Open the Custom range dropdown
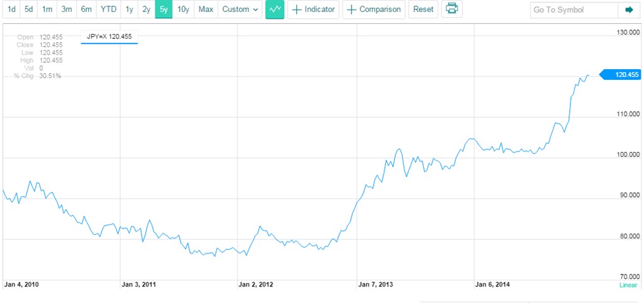644x304 pixels. [240, 9]
